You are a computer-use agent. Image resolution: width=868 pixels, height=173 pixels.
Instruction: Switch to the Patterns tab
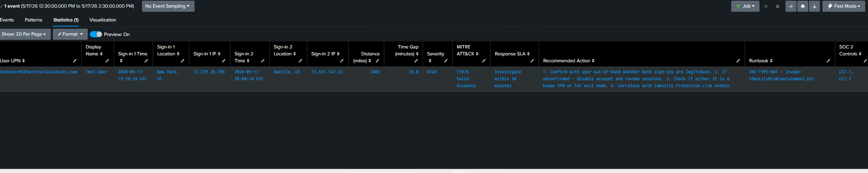pyautogui.click(x=34, y=20)
